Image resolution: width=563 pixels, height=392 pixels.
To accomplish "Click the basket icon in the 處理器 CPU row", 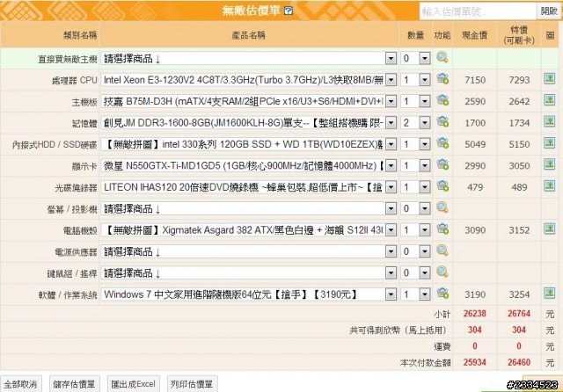I will 442,79.
